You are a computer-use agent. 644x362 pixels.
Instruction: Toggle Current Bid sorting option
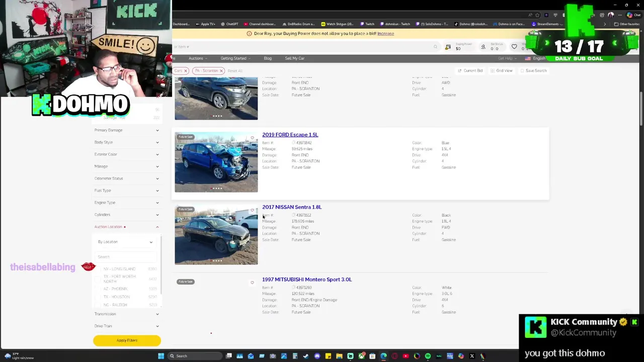470,71
